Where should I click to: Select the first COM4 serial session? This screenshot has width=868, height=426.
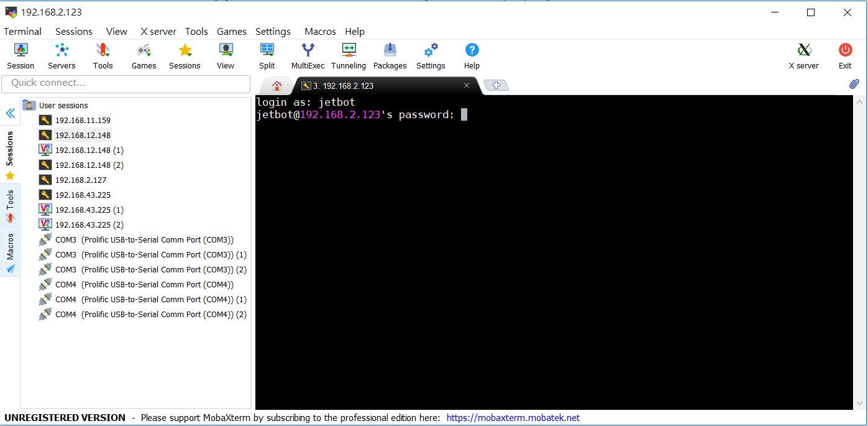click(x=136, y=284)
